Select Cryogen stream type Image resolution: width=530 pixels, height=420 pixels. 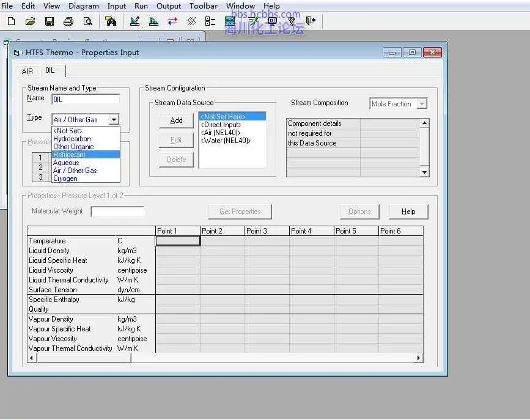86,179
